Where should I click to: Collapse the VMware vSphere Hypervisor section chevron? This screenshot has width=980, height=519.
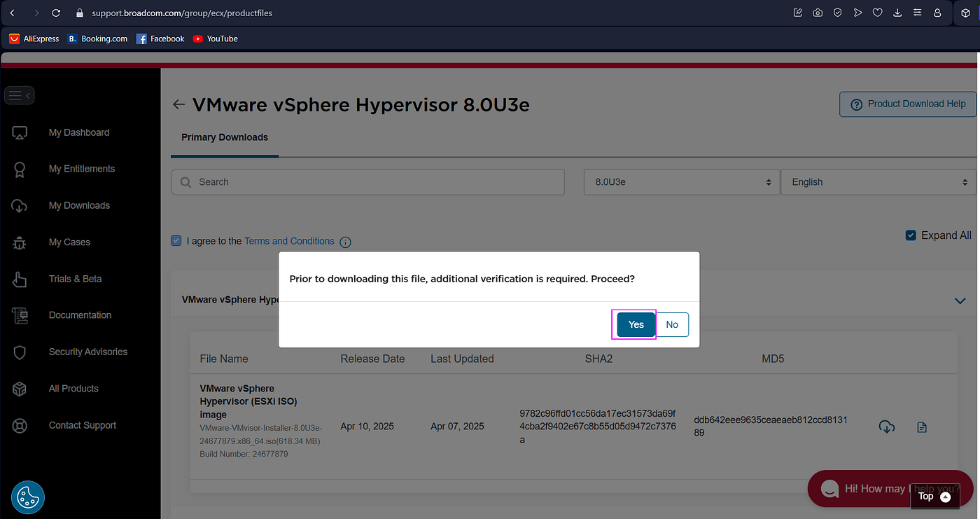pyautogui.click(x=960, y=300)
